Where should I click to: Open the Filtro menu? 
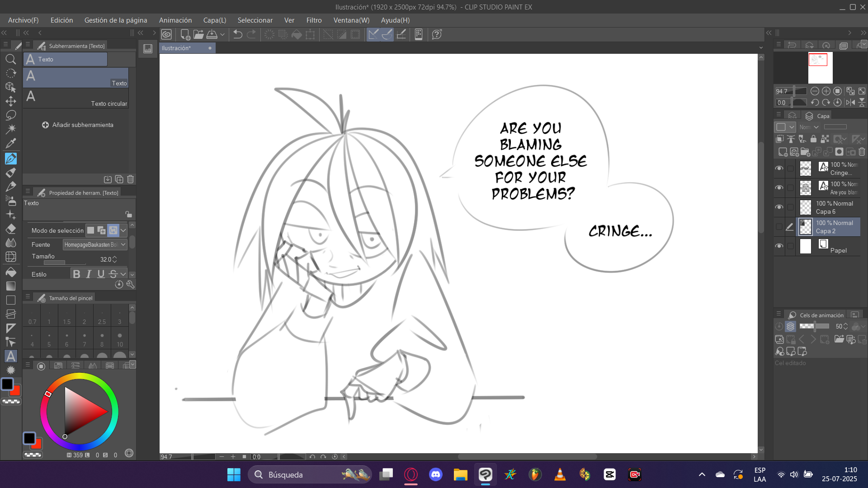pyautogui.click(x=314, y=20)
